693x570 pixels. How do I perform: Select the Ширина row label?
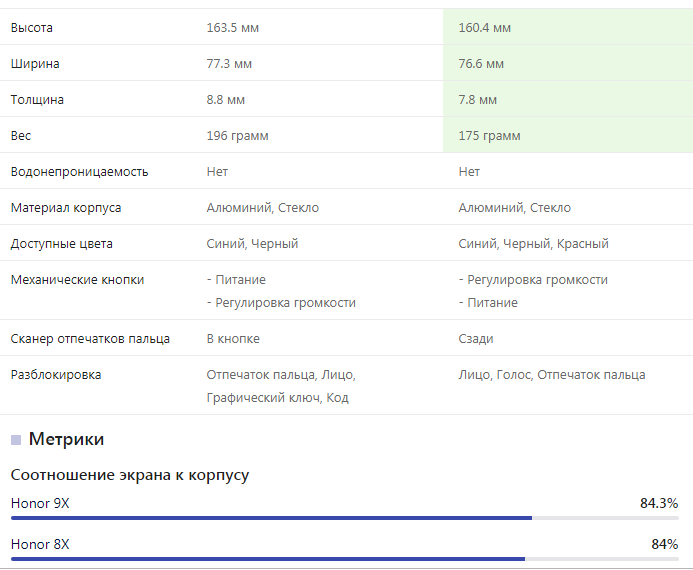(x=35, y=64)
